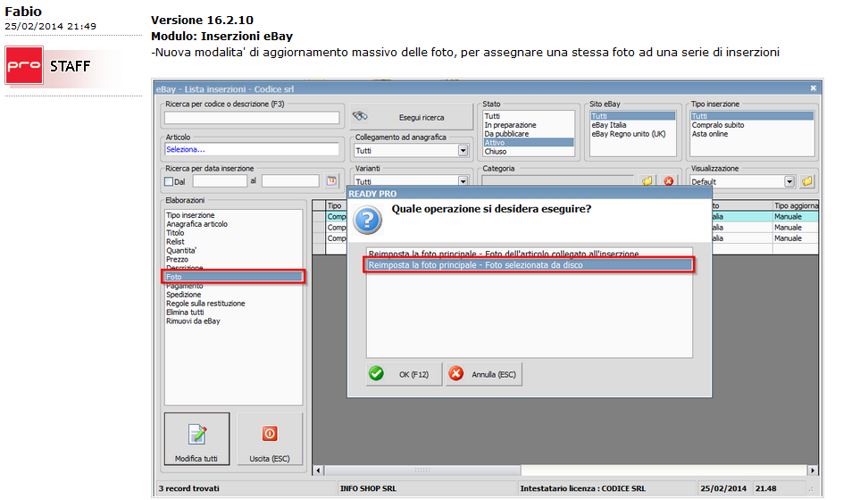Select Foto in Elaborazioni list
868x500 pixels.
pos(234,277)
